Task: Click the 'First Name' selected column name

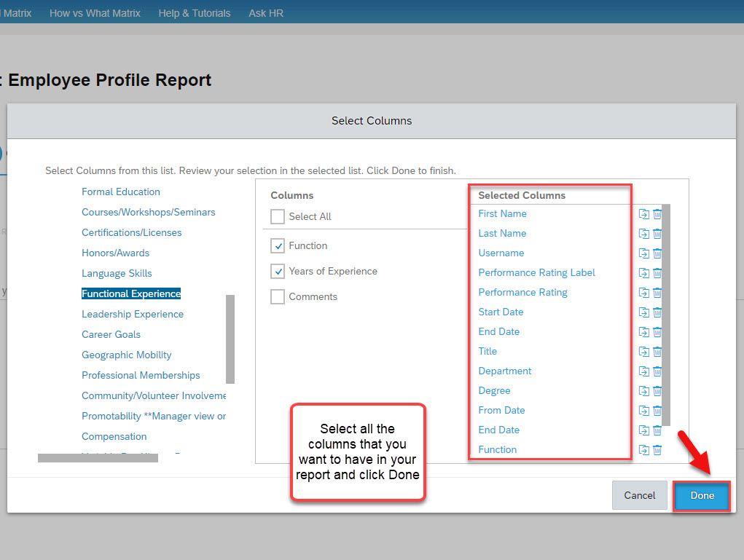Action: (502, 214)
